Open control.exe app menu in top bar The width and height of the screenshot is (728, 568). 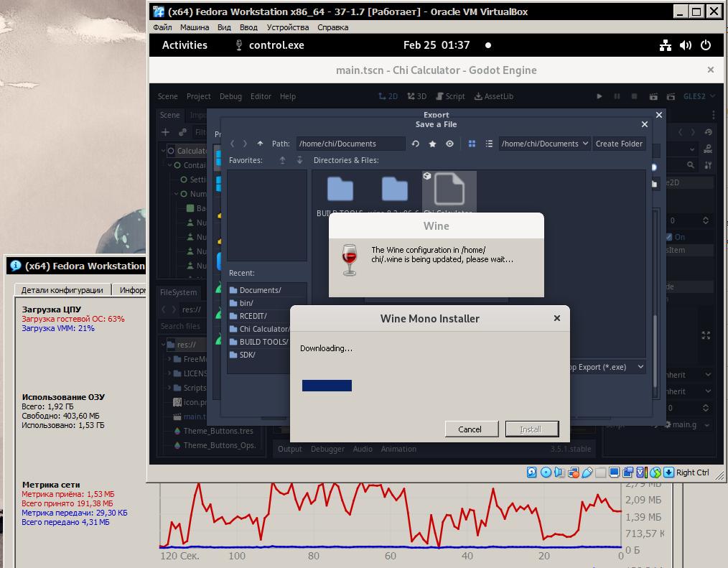[270, 45]
